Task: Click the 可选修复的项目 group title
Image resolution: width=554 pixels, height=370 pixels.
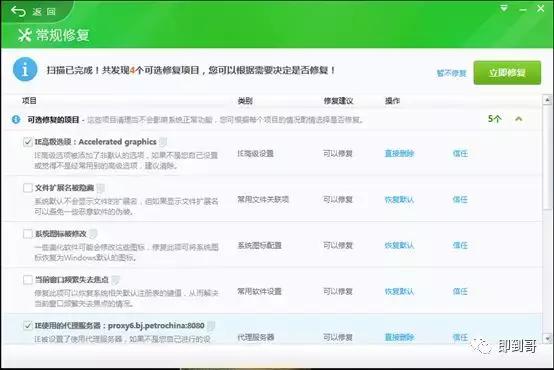Action: 53,119
